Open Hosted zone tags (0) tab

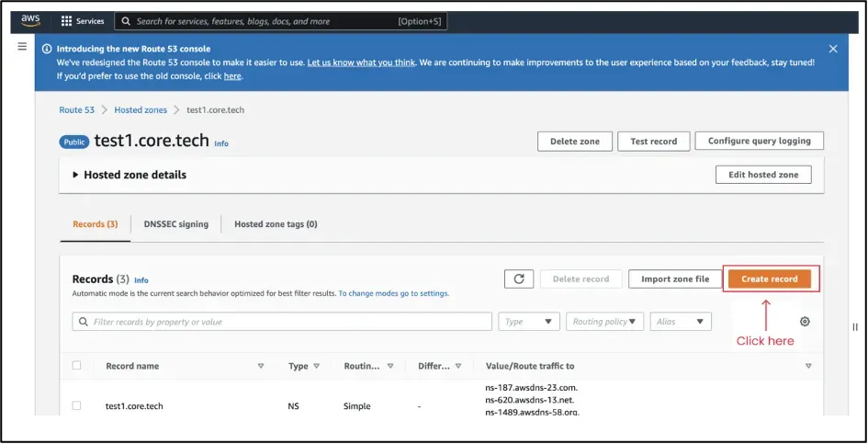pos(276,224)
